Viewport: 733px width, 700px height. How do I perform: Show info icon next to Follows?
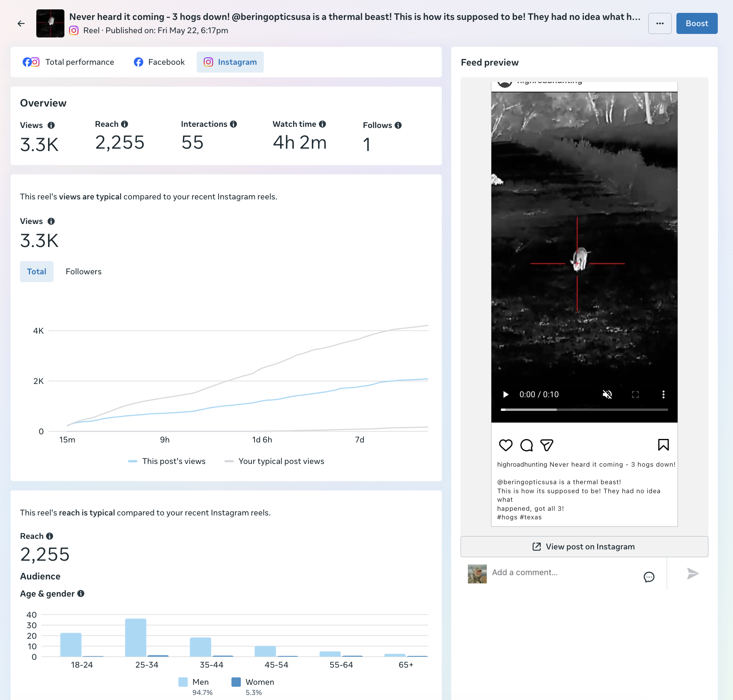(x=398, y=125)
